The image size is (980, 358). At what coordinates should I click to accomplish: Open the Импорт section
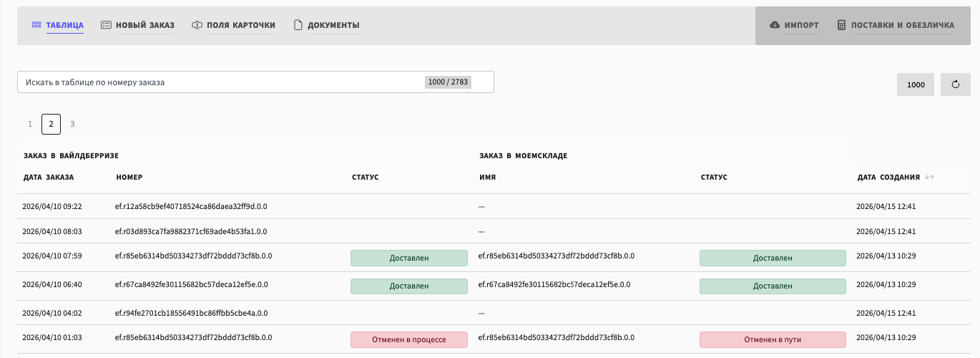[x=801, y=26]
